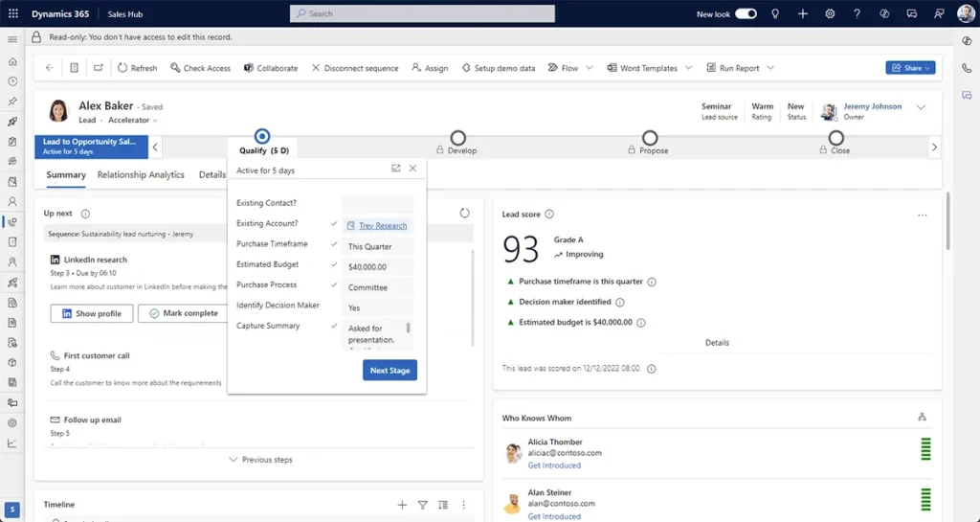
Task: Click Check Access command
Action: (201, 68)
